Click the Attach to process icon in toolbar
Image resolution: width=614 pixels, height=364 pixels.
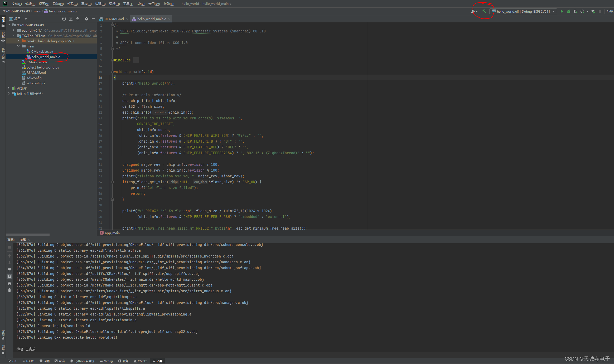tap(593, 11)
